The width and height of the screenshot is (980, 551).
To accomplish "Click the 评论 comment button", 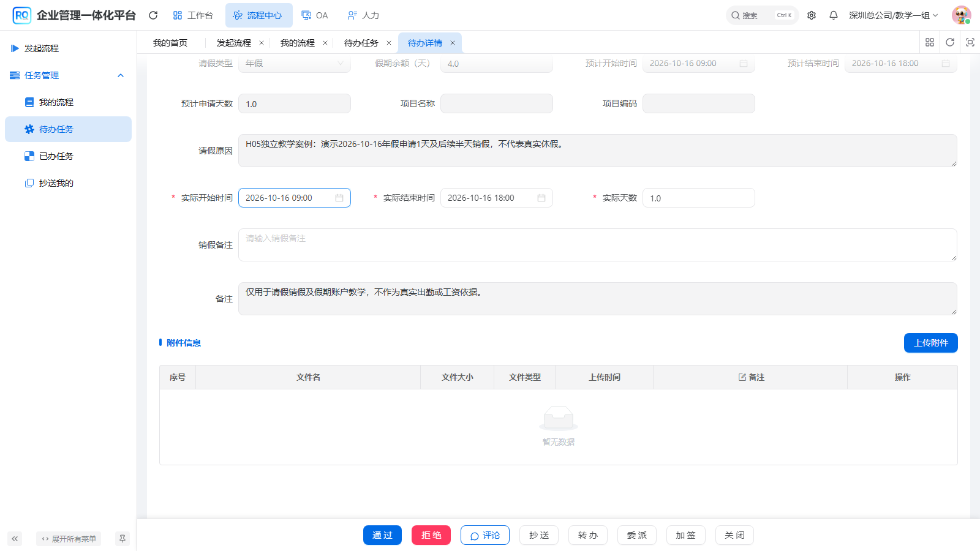I will [485, 535].
